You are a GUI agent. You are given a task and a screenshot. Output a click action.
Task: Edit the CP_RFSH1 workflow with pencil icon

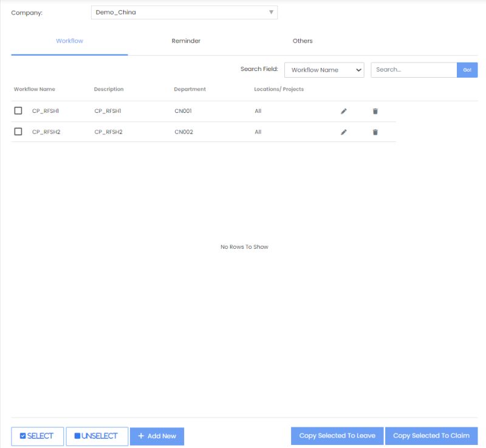[x=344, y=111]
